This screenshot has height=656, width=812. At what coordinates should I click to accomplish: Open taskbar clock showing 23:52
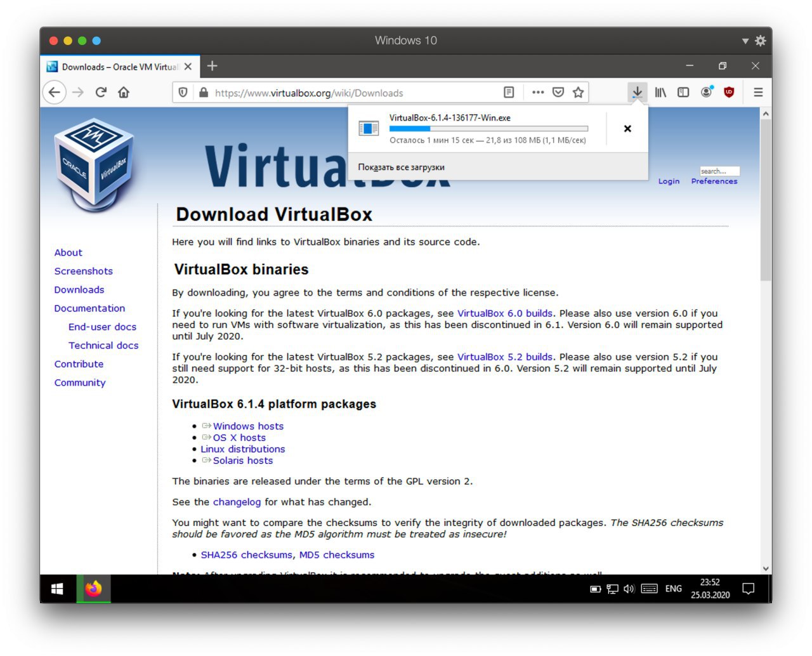(710, 589)
